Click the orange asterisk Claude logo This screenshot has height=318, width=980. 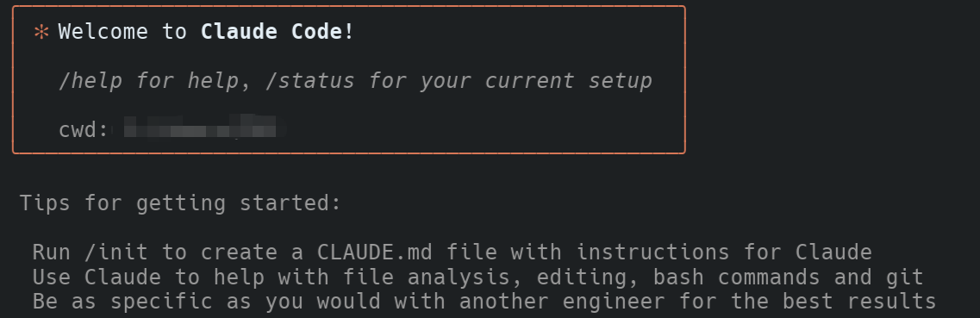(41, 32)
